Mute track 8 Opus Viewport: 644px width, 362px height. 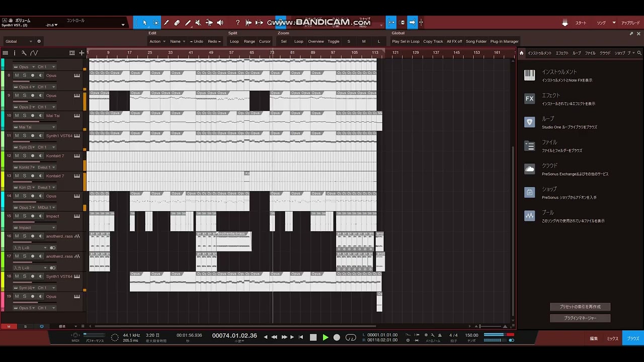[x=17, y=75]
